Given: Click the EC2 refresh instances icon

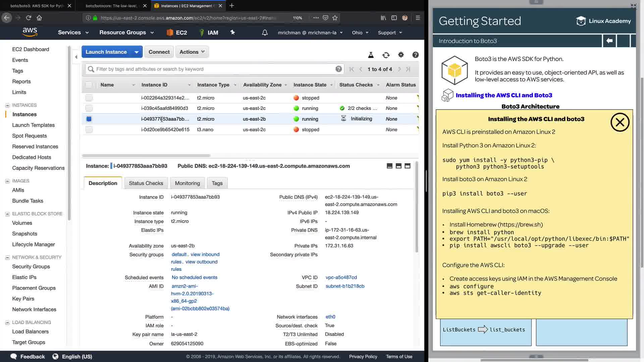Looking at the screenshot, I should [x=386, y=55].
